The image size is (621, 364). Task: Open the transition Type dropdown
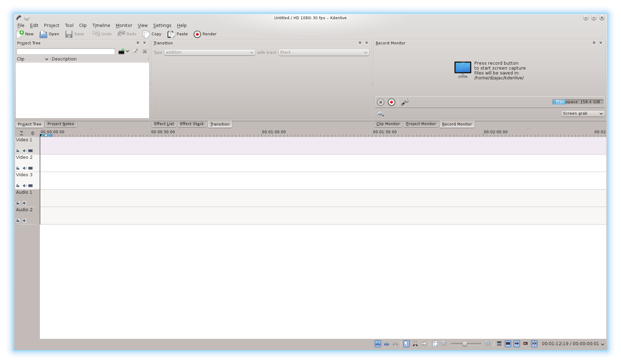210,52
